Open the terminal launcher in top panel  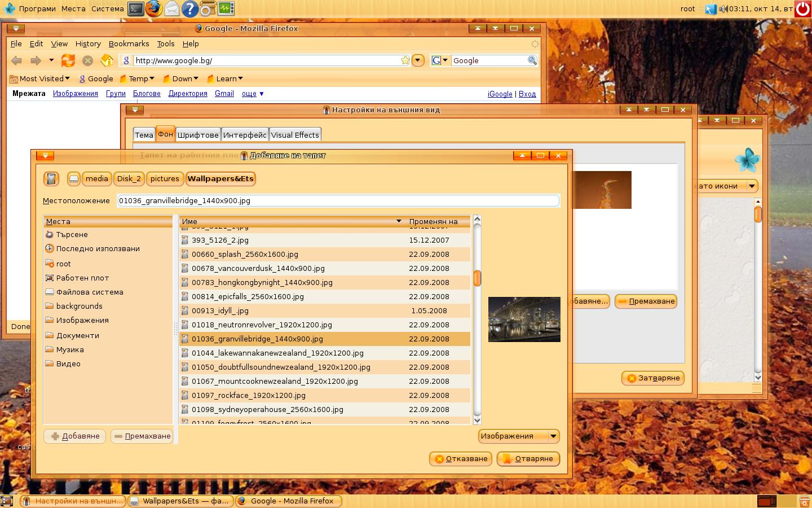[136, 8]
